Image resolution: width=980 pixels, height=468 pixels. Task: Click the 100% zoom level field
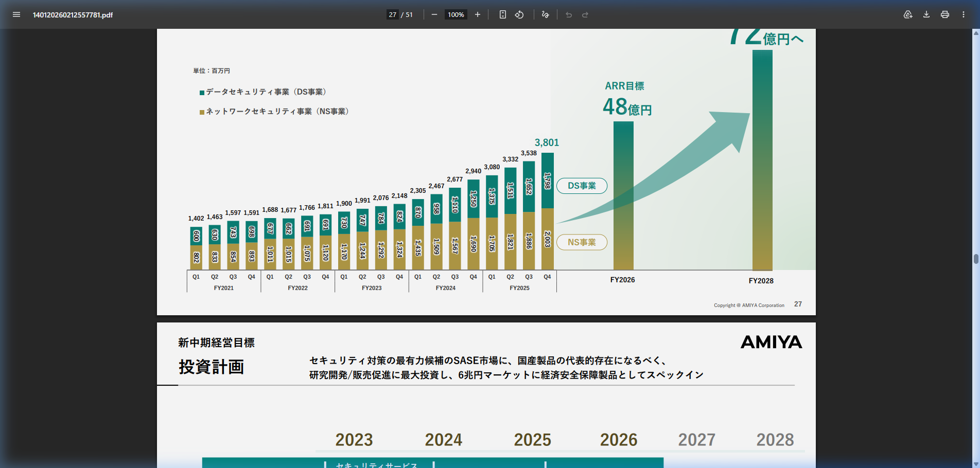coord(456,14)
